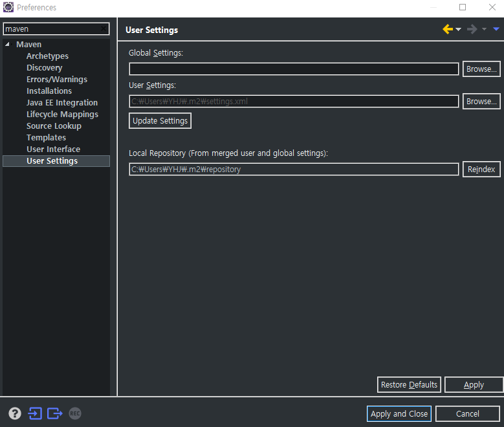Click Apply and Close
This screenshot has height=427, width=504.
(399, 413)
